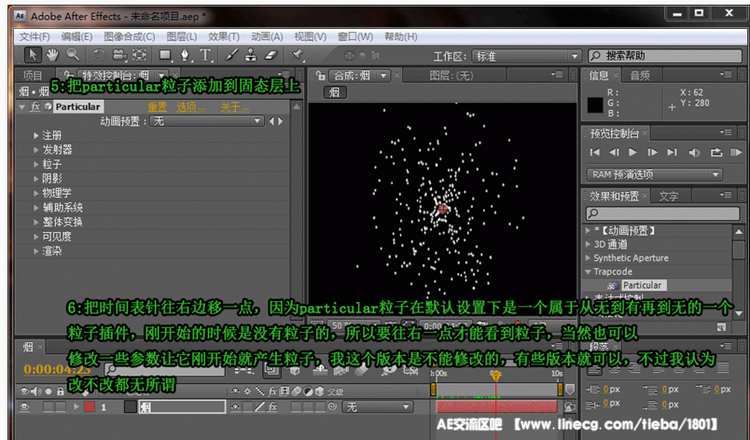Click the effects and presets search field

[662, 213]
